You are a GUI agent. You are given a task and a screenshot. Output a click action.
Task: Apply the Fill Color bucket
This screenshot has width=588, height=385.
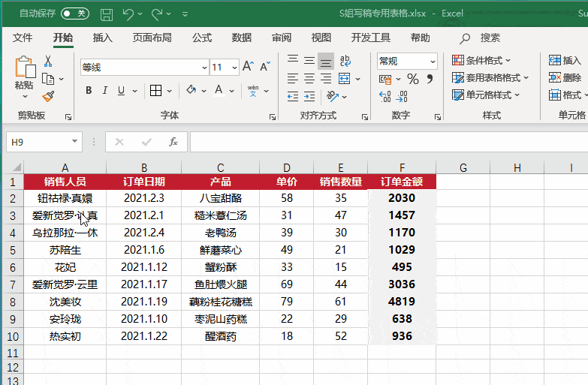[191, 90]
